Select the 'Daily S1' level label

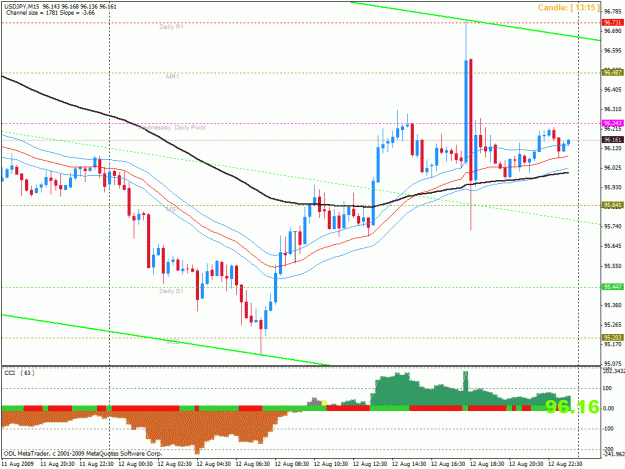pyautogui.click(x=171, y=291)
